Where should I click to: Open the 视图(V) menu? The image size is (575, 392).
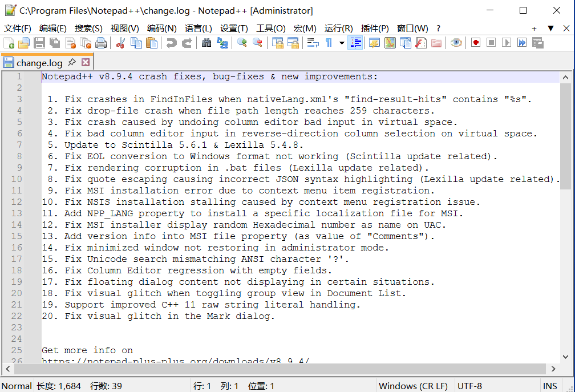click(125, 28)
